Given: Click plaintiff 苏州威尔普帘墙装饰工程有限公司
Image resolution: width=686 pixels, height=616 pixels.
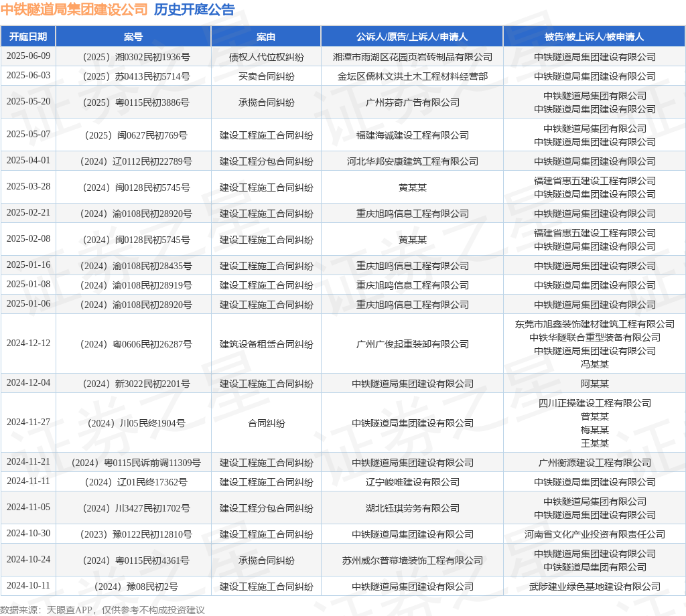Looking at the screenshot, I should (412, 561).
